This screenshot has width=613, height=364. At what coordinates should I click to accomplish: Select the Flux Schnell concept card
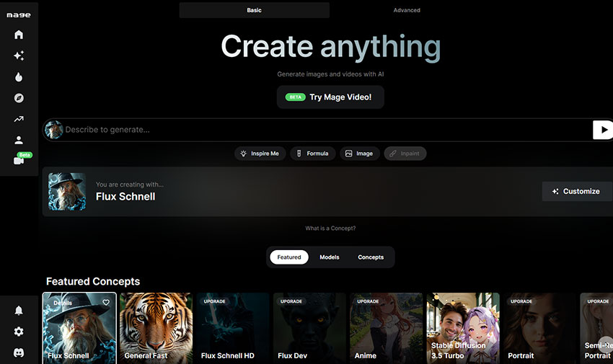79,328
